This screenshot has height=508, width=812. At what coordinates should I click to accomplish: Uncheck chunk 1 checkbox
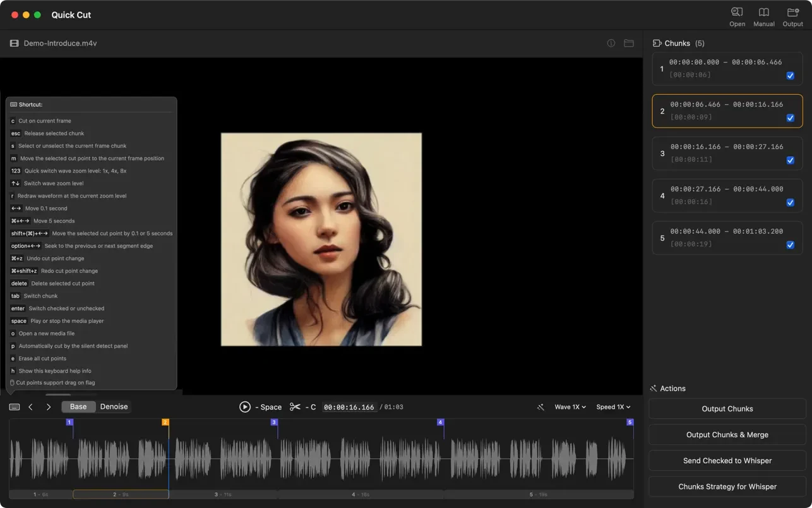[x=790, y=76]
